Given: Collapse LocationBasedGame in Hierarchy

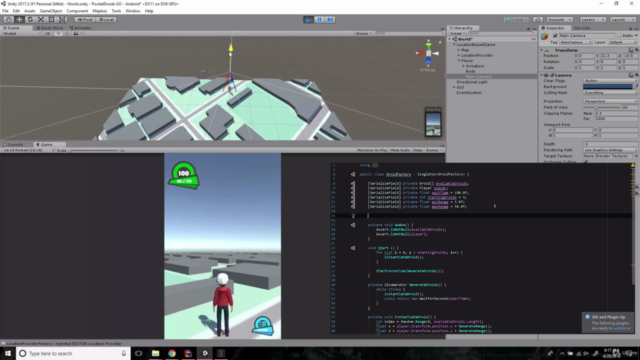Looking at the screenshot, I should [x=454, y=44].
